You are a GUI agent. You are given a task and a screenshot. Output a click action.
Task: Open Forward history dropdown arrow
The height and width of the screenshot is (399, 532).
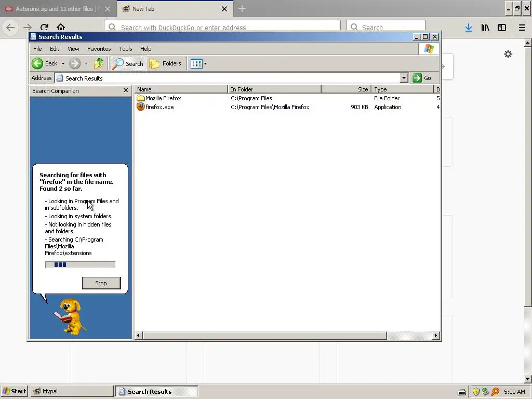87,63
